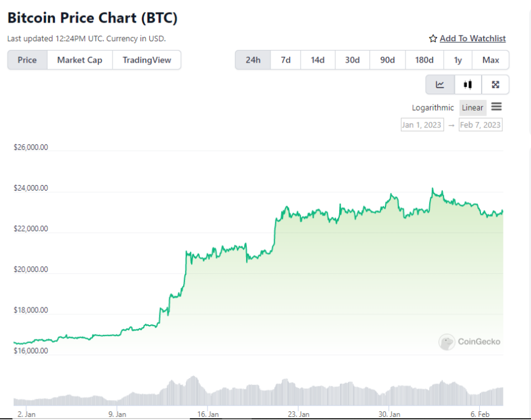Select the 24h time range

pos(253,60)
